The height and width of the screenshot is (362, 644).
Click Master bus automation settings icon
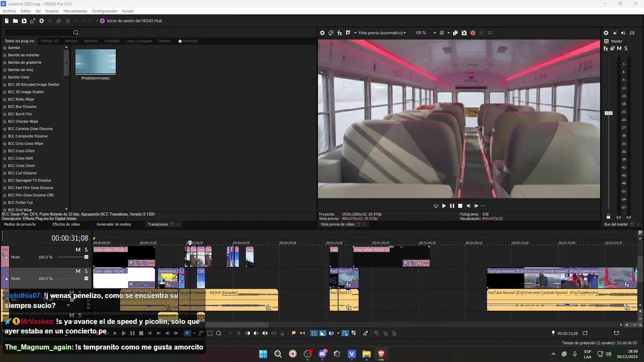click(x=612, y=49)
